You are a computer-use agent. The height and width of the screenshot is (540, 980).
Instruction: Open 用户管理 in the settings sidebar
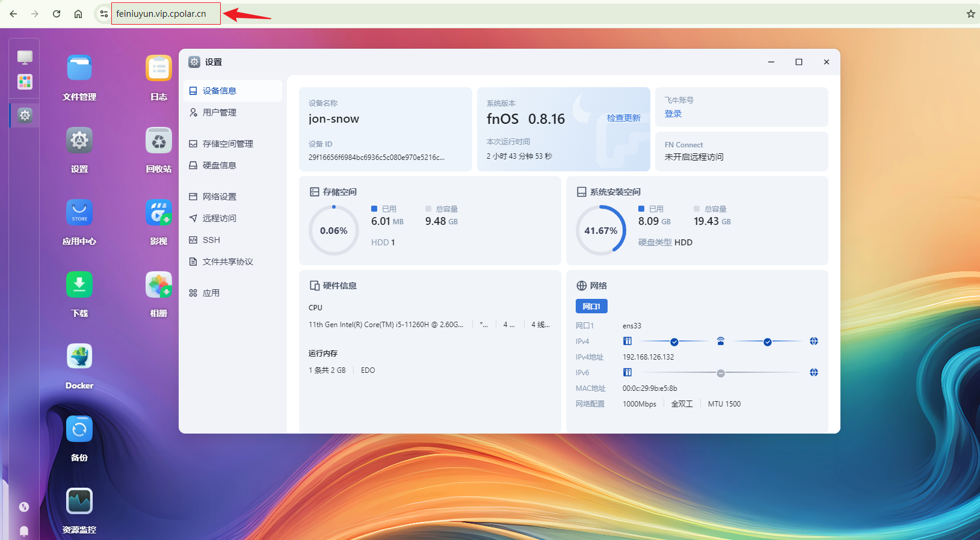pos(233,112)
